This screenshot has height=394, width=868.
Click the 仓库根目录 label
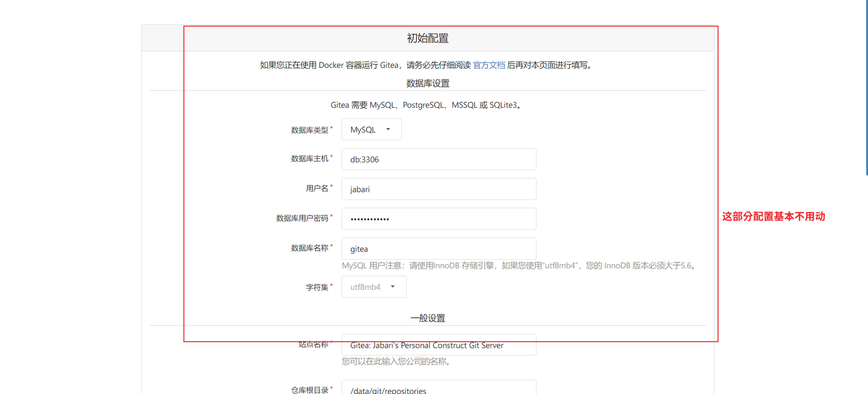coord(310,390)
